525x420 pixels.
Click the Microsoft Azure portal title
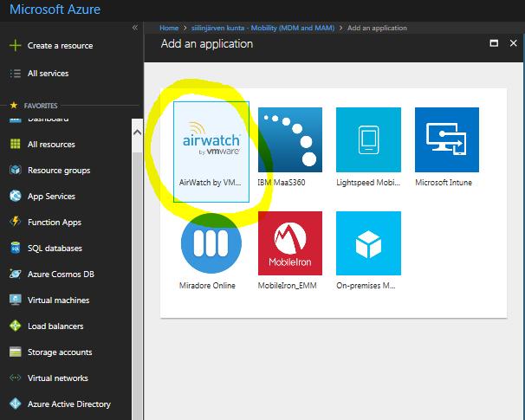point(55,9)
